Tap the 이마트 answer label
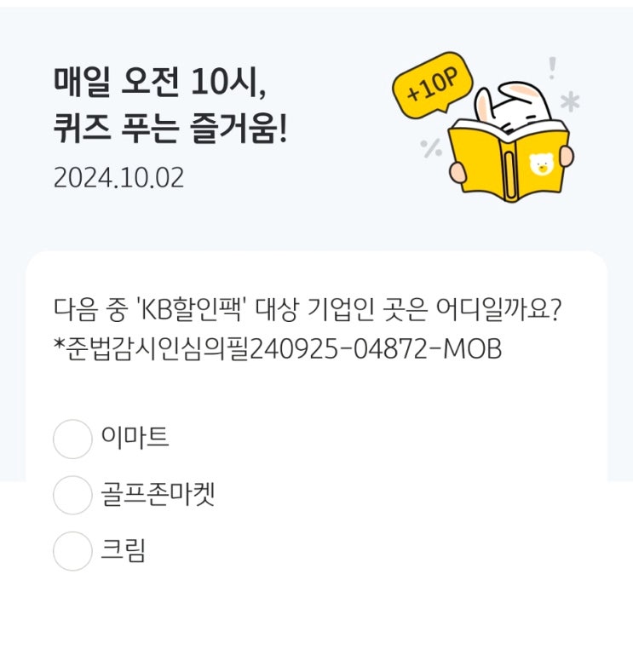The image size is (633, 672). (x=135, y=438)
